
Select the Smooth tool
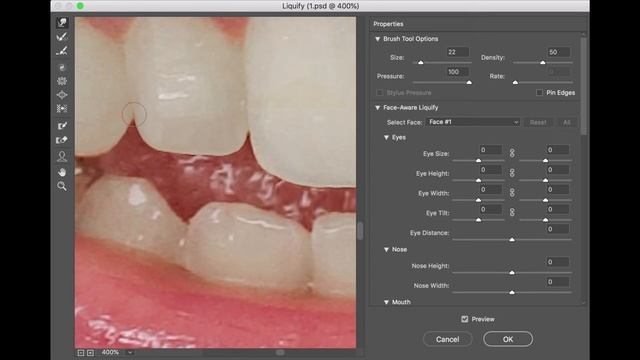click(62, 51)
